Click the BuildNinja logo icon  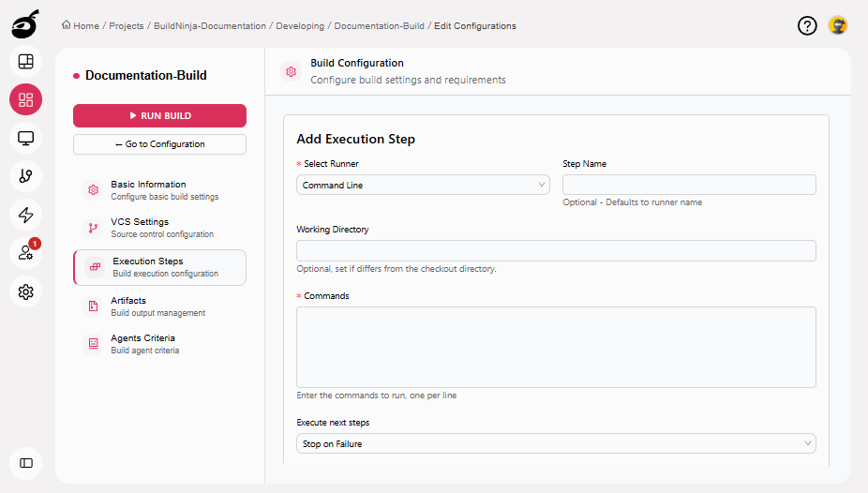click(25, 23)
